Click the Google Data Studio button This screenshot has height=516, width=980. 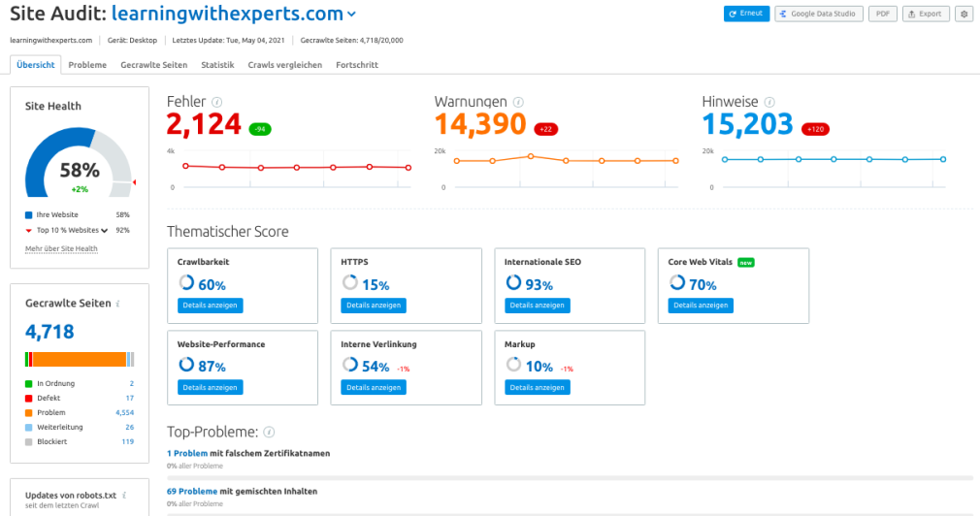819,14
